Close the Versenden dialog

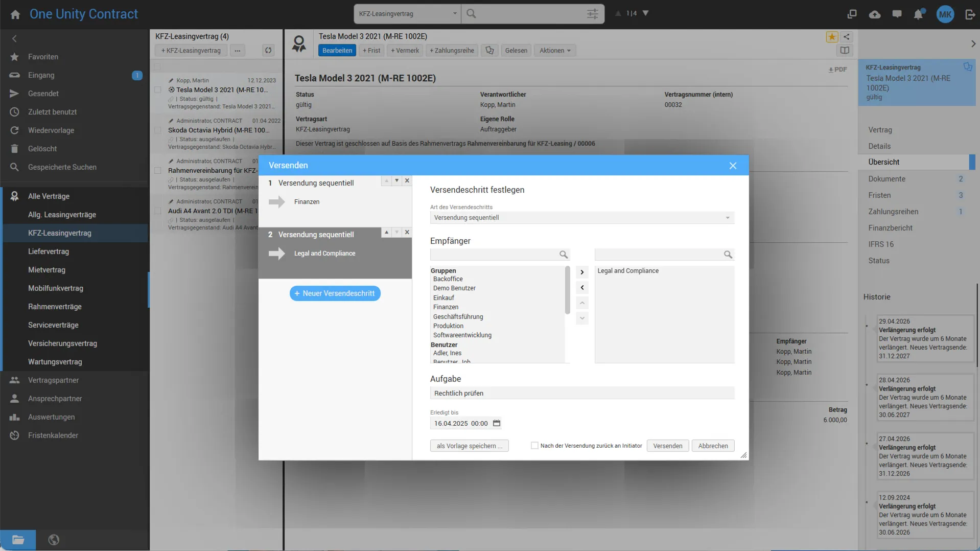733,166
